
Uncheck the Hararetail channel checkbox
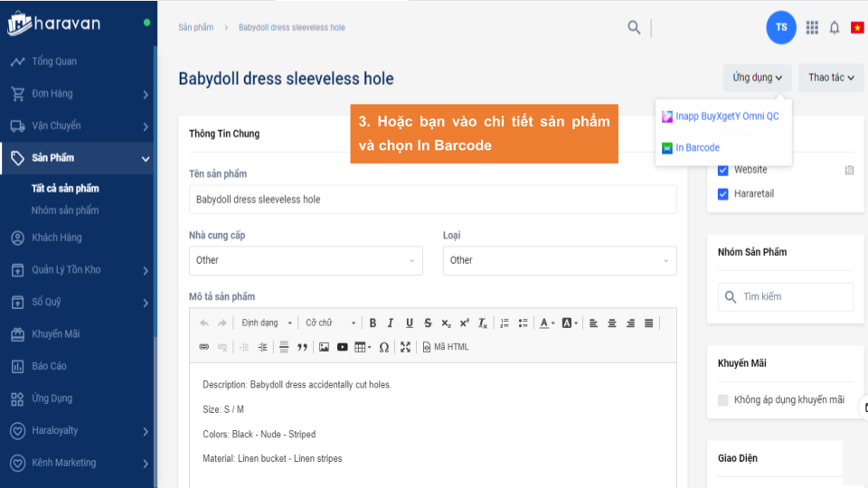click(722, 193)
